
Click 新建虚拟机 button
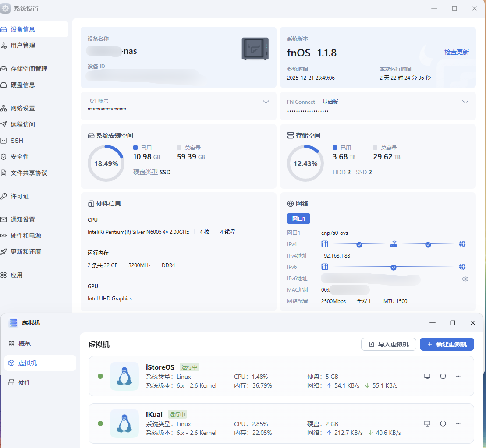447,344
